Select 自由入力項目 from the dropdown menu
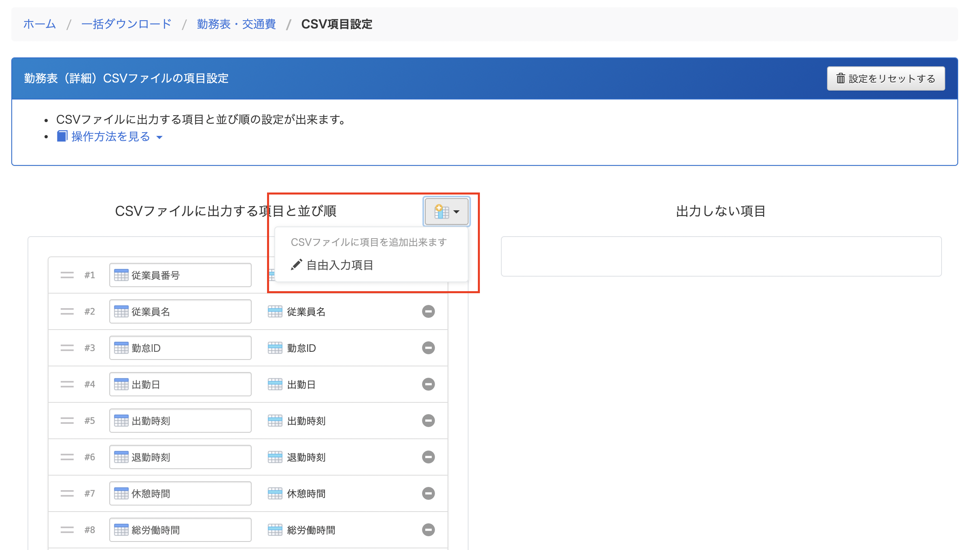 (339, 265)
